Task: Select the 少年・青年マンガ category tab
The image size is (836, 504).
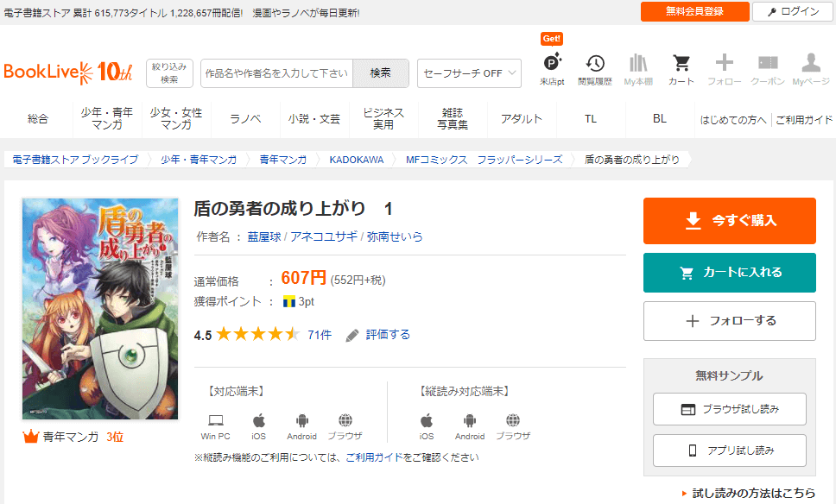Action: (x=107, y=119)
